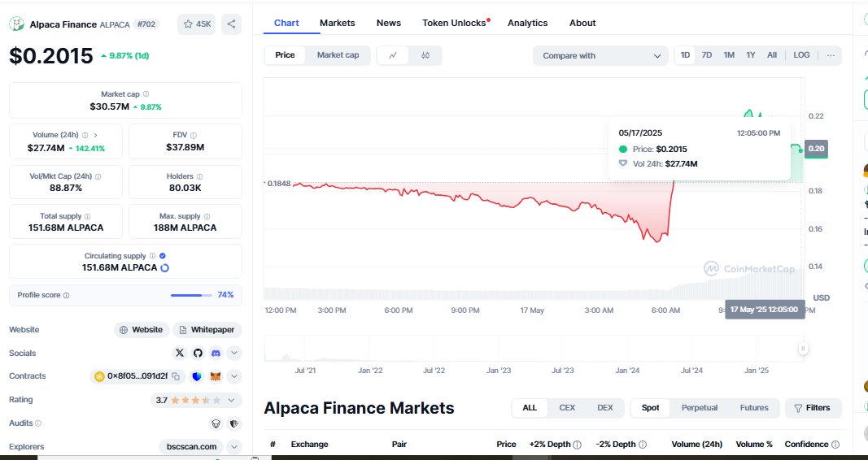This screenshot has height=460, width=868.
Task: Click the Profile score progress bar
Action: [x=191, y=295]
